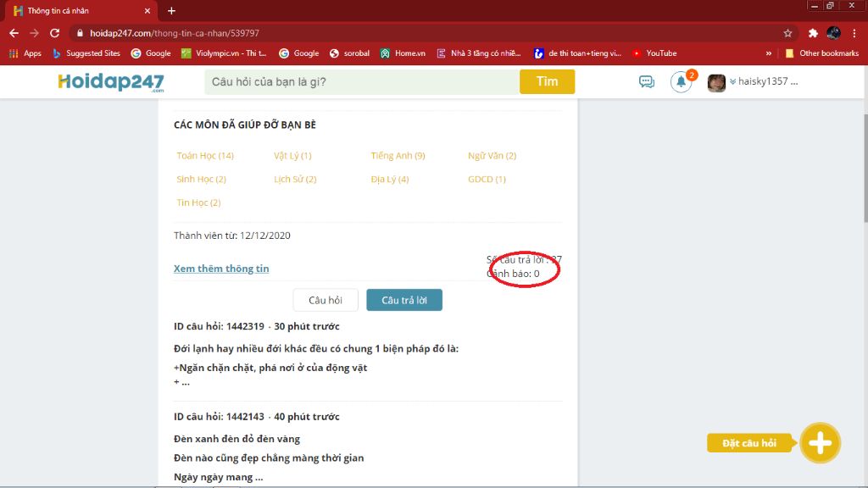This screenshot has width=868, height=488.
Task: Close the Thông tin cá nhân tab
Action: 147,10
